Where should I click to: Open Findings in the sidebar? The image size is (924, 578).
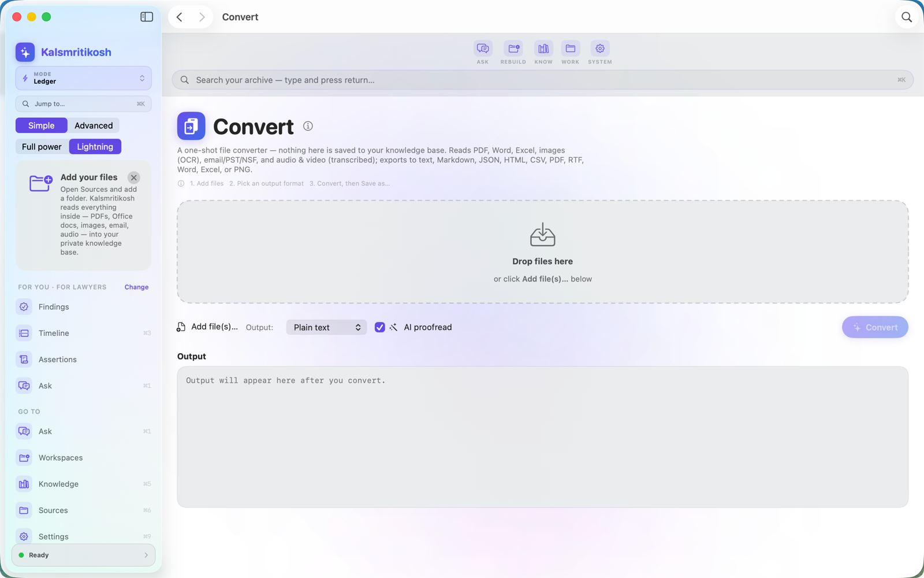pyautogui.click(x=84, y=307)
